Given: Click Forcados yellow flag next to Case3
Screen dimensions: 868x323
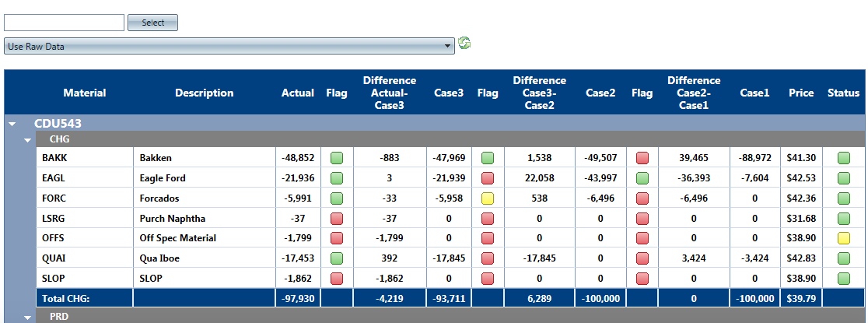Looking at the screenshot, I should 488,198.
